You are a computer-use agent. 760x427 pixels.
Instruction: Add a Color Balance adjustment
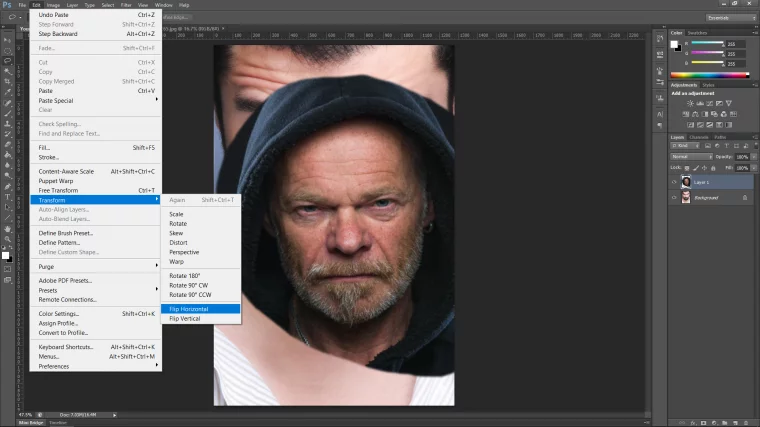(695, 114)
